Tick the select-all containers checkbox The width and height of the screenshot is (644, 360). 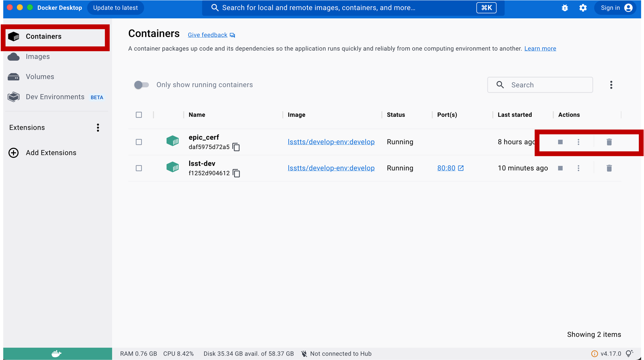click(x=139, y=115)
